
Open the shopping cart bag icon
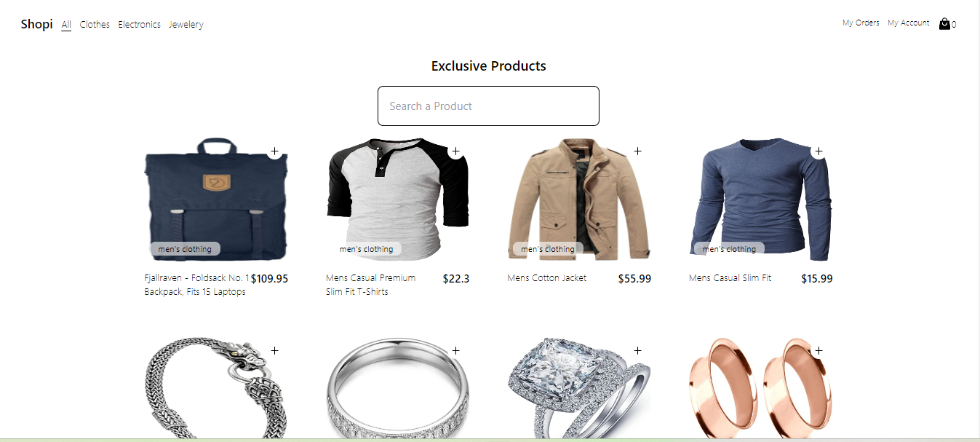pyautogui.click(x=944, y=23)
